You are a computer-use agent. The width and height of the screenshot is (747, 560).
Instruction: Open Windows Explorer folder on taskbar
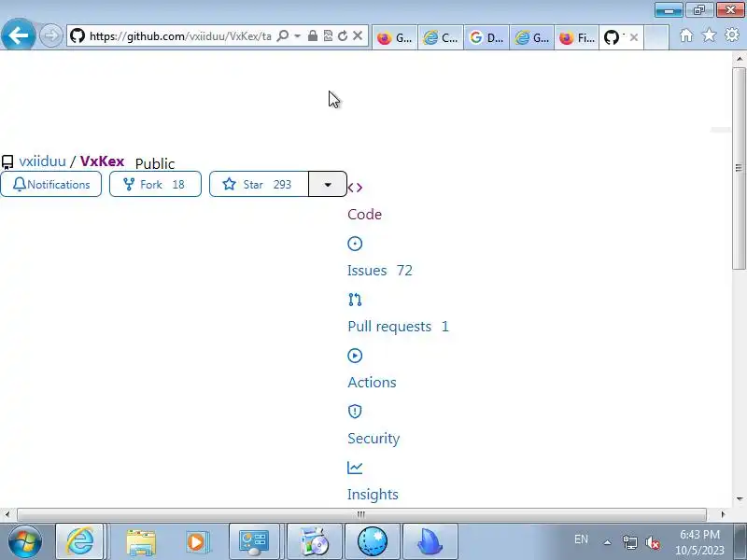click(141, 541)
